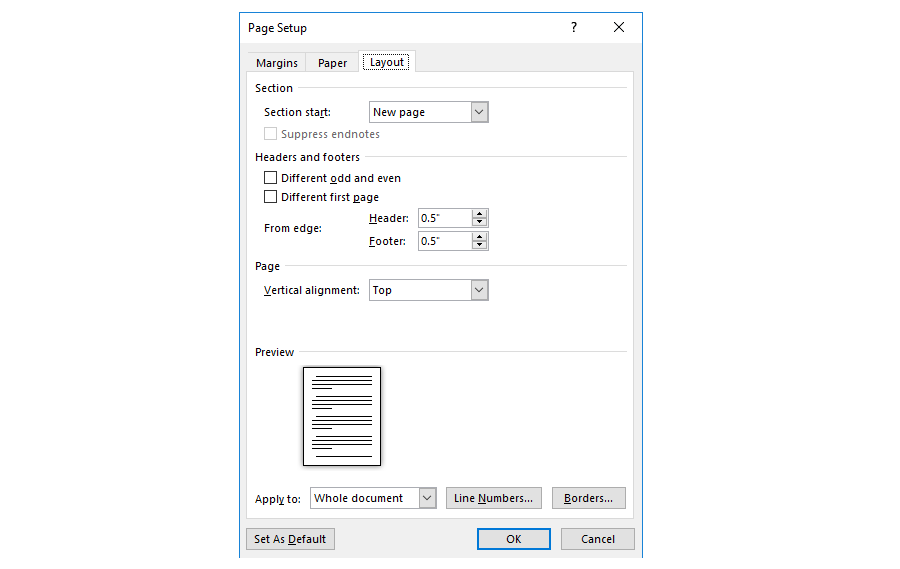Enable Different first page checkbox

[270, 197]
